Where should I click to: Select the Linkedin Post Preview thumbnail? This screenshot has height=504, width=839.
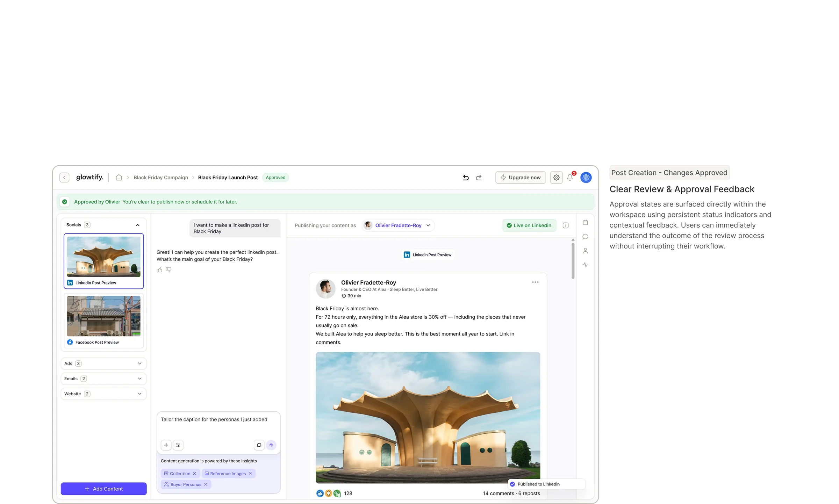point(104,261)
